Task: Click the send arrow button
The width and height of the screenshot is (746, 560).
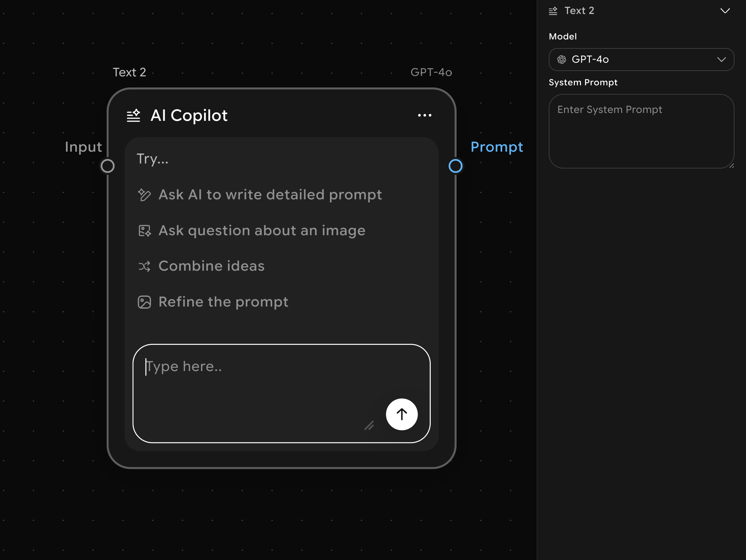Action: 402,414
